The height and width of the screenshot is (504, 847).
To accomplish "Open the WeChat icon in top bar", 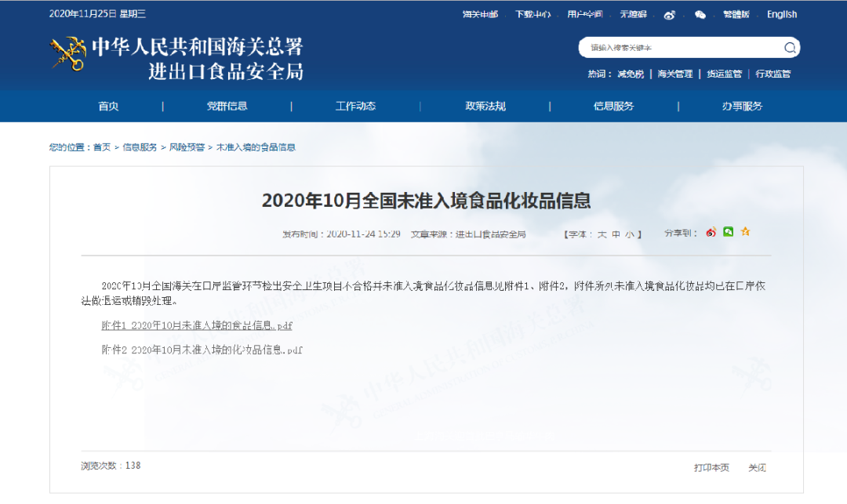I will click(x=700, y=15).
